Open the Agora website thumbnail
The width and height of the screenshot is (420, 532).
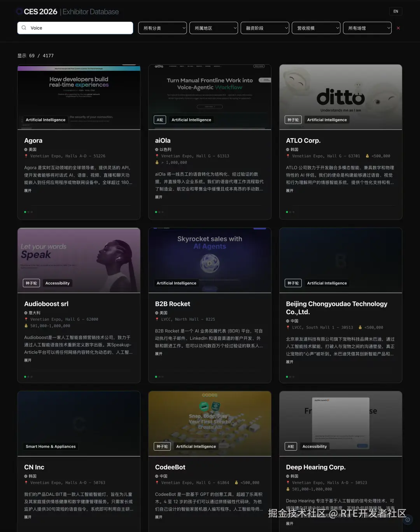tap(79, 97)
